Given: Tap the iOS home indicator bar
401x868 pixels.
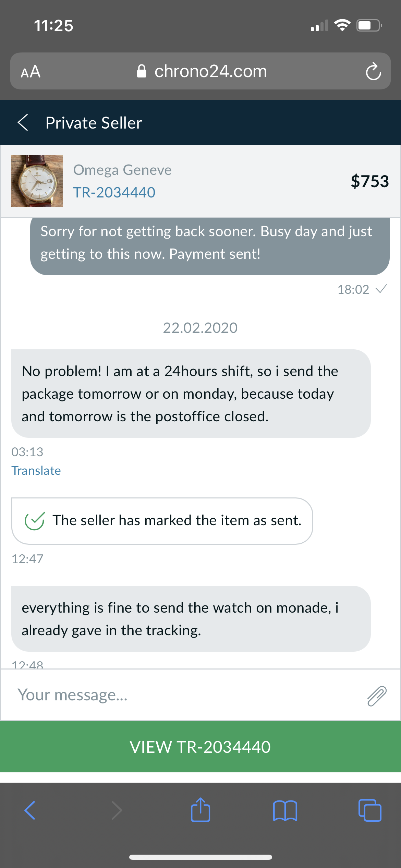Looking at the screenshot, I should click(200, 857).
